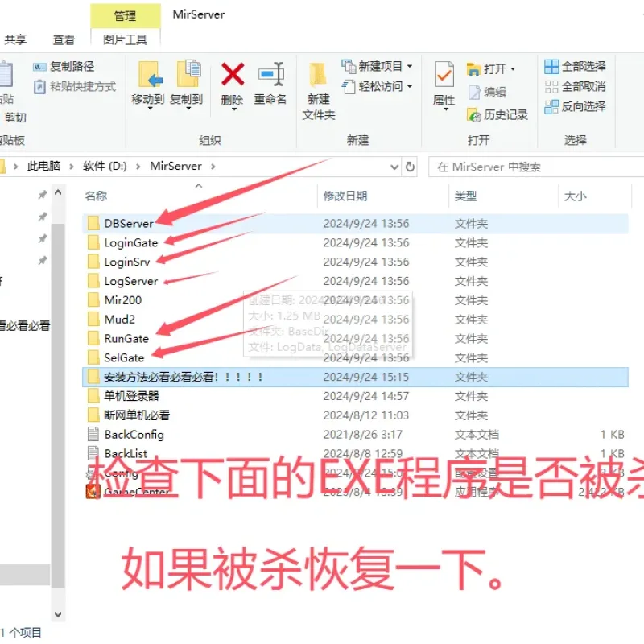Click the Copy to (复制到) icon

(188, 74)
